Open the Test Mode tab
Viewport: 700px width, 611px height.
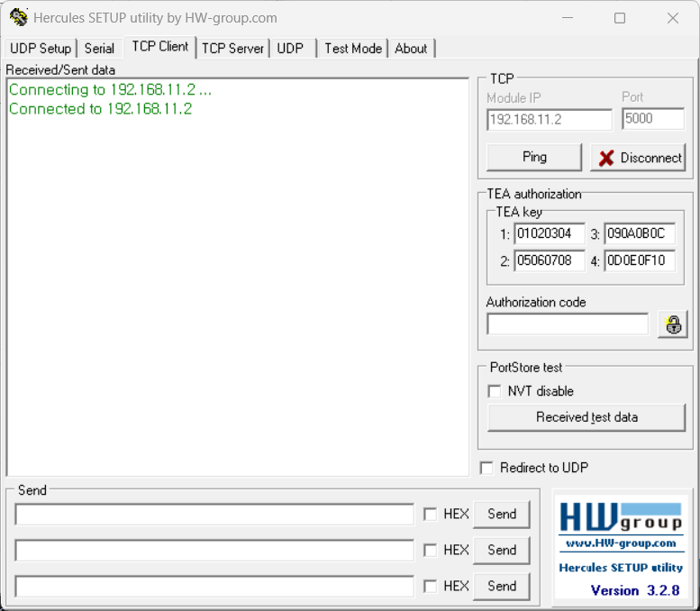pyautogui.click(x=353, y=49)
